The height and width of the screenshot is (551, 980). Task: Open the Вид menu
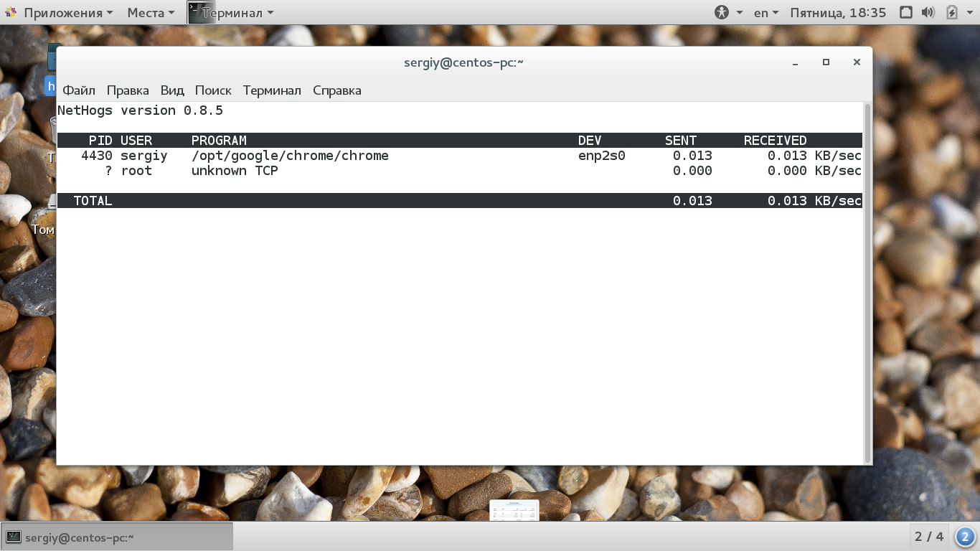(172, 90)
